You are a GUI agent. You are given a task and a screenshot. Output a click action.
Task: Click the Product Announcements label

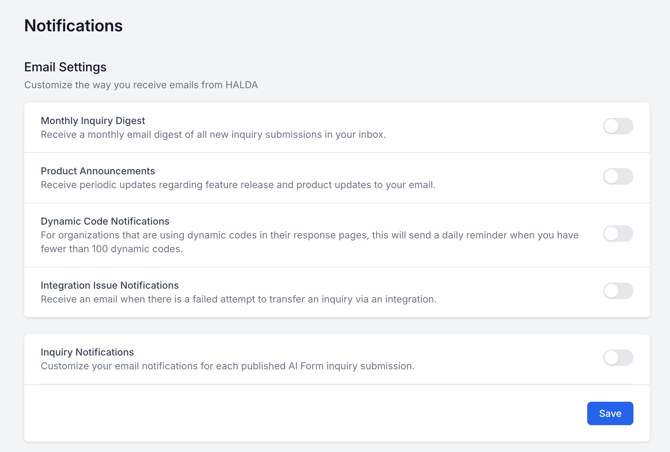click(98, 171)
